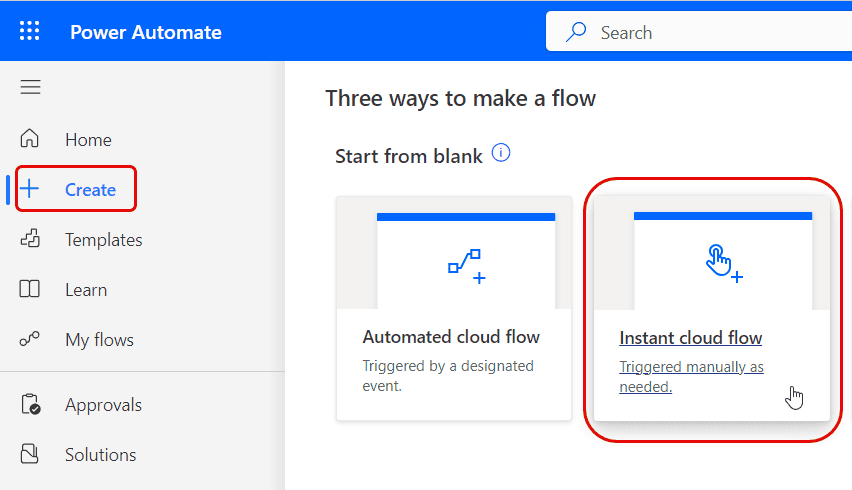Click the Learn book icon

tap(29, 289)
